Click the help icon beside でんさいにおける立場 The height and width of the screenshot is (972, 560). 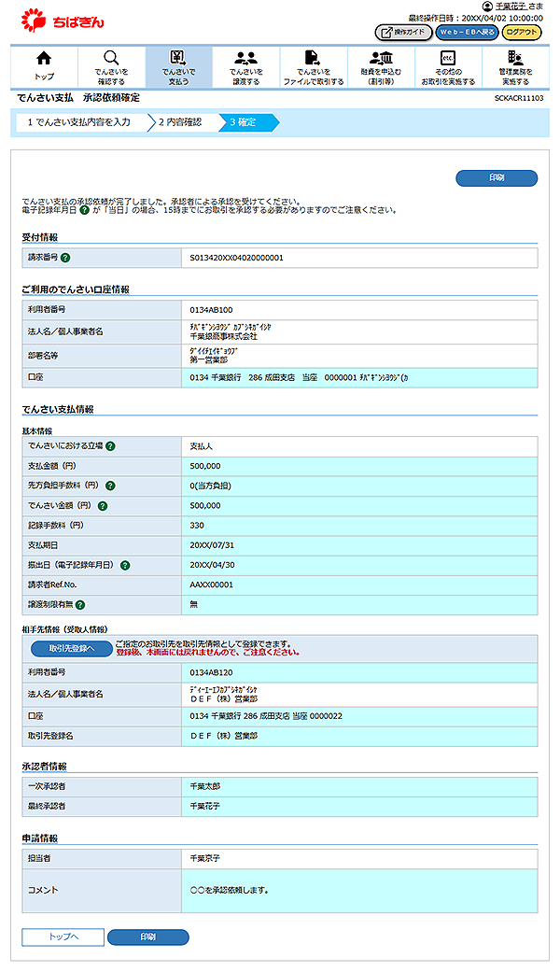click(111, 446)
